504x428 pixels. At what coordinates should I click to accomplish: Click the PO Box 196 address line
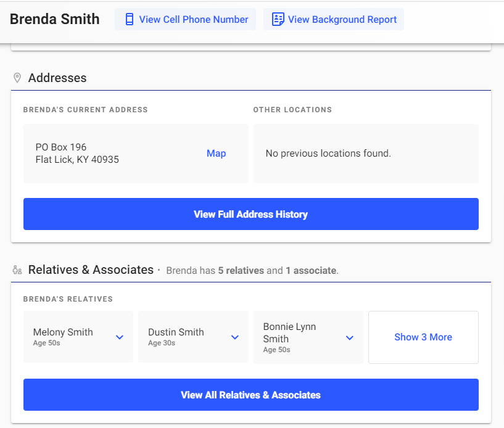[61, 147]
